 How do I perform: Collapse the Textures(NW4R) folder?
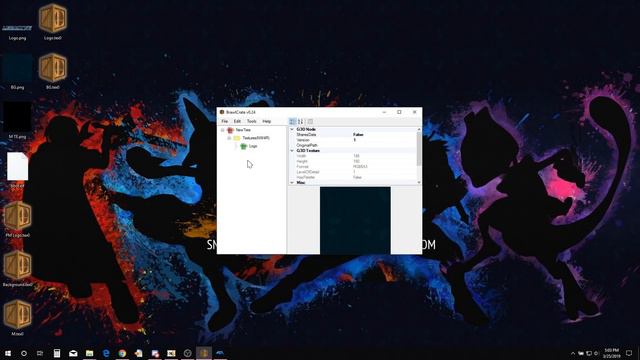click(229, 138)
